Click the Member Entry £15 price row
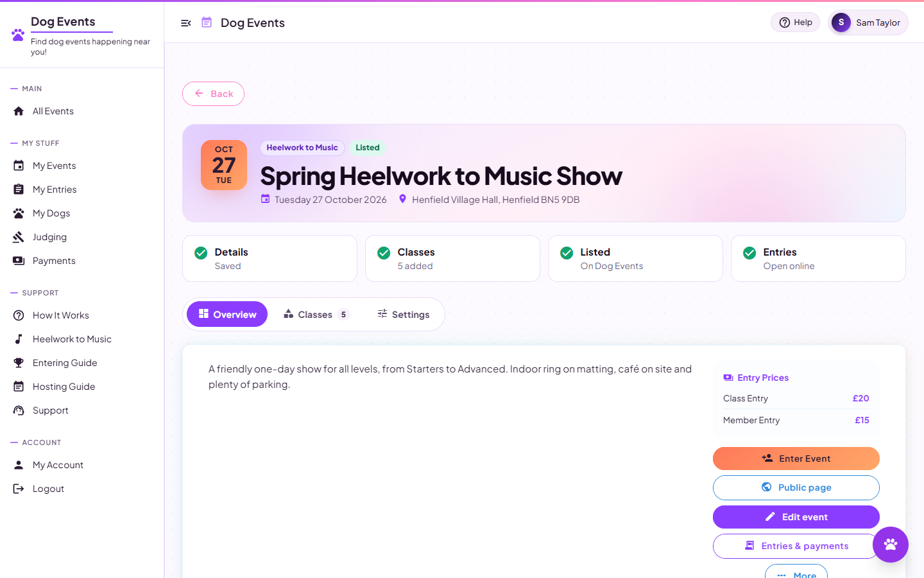The image size is (924, 578). tap(796, 420)
